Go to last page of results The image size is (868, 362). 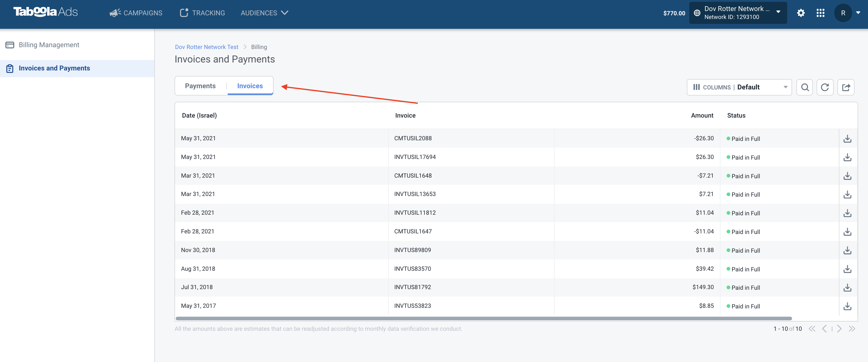(852, 329)
